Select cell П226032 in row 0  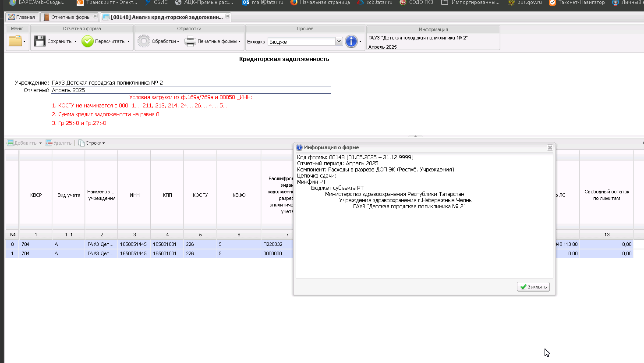click(x=276, y=244)
